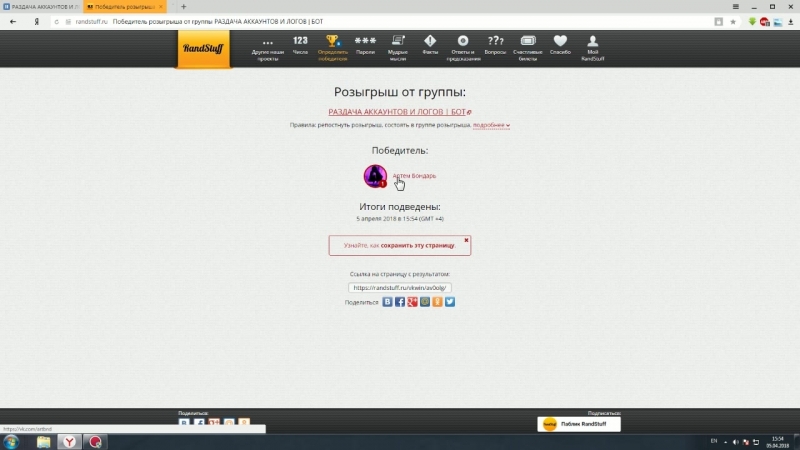The height and width of the screenshot is (450, 800).
Task: Click the footer Odnoklassniki share icon
Action: tap(244, 422)
